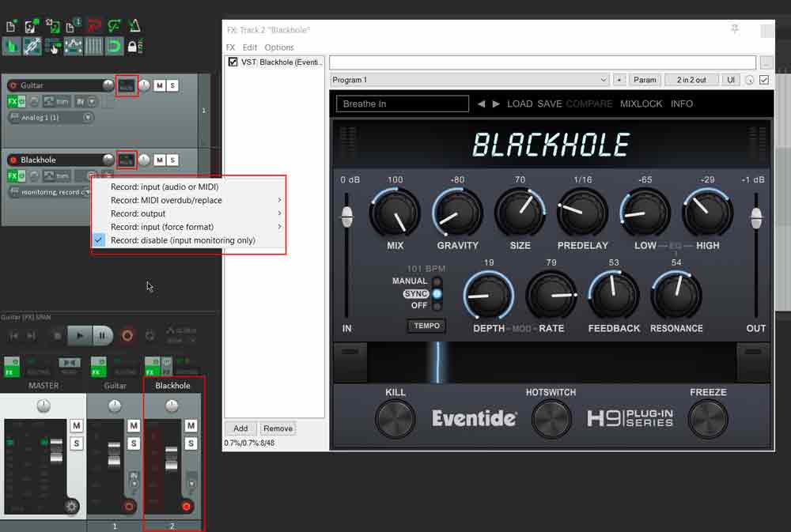Solo the Blackhole track in mixer
Screen dimensions: 791x532
pos(190,443)
